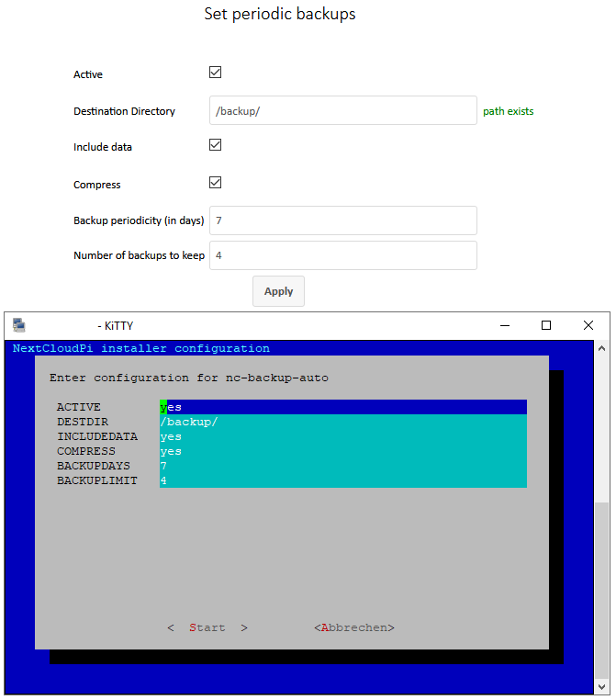Click the Destination Directory input field
The width and height of the screenshot is (616, 700).
point(342,111)
